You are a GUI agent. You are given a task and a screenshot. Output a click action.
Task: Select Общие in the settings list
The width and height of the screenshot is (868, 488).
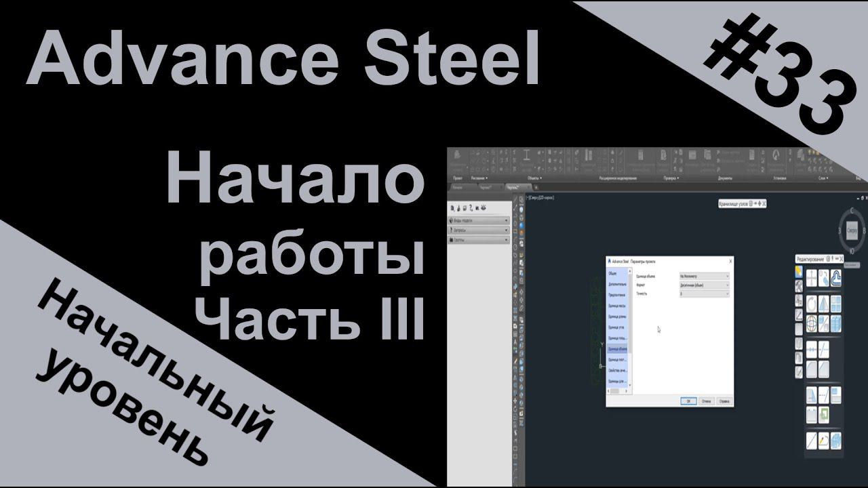click(618, 274)
